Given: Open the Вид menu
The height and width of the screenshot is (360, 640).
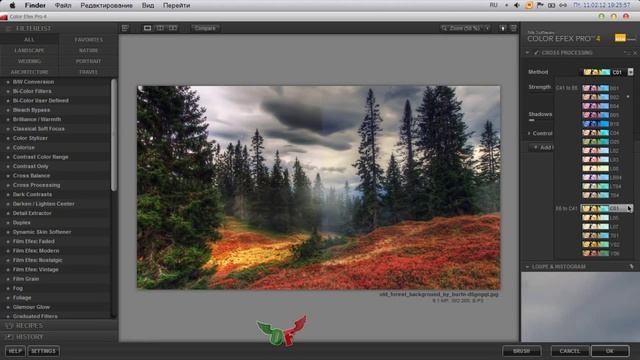Looking at the screenshot, I should click(x=148, y=5).
